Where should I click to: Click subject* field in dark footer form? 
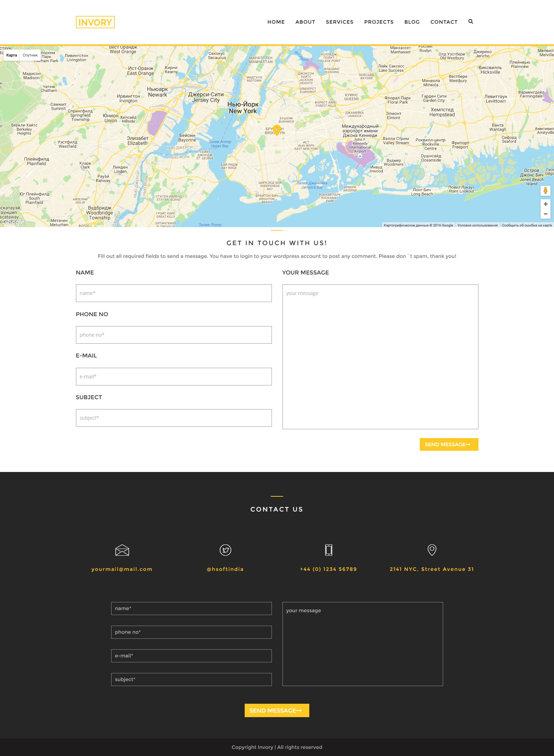(x=191, y=679)
